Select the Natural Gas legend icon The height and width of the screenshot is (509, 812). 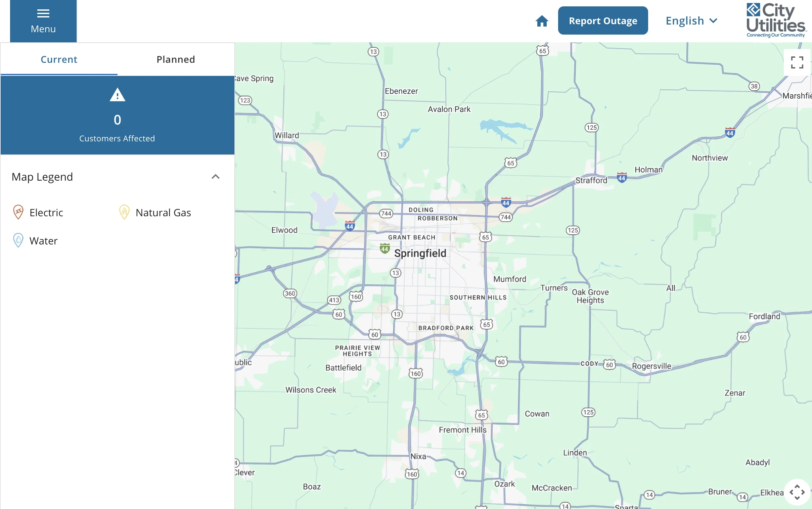click(124, 212)
